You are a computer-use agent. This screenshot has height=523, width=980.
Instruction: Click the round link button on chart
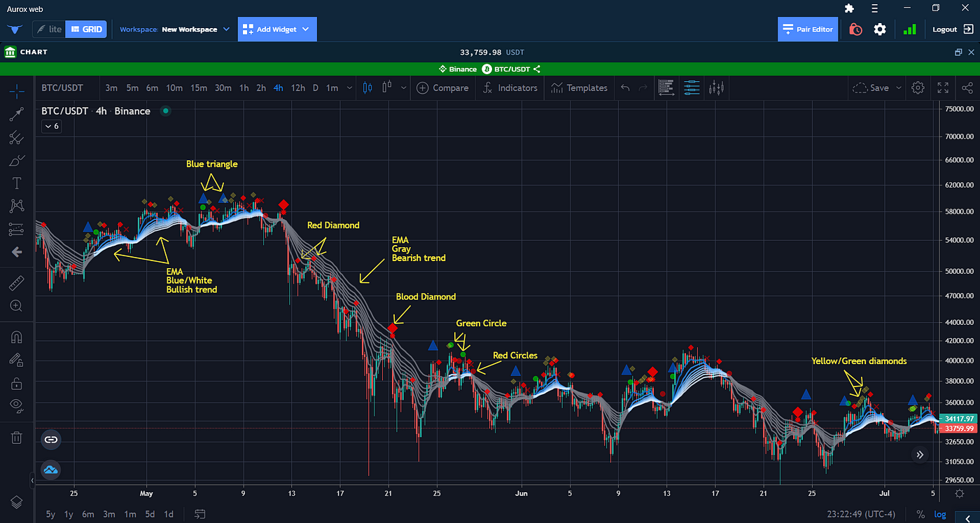click(51, 440)
